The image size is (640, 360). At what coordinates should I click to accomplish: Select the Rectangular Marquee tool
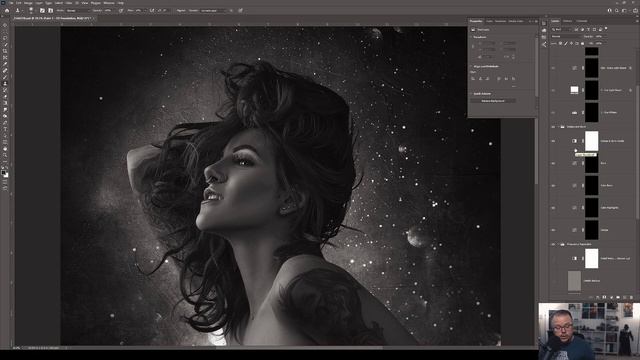pyautogui.click(x=5, y=32)
